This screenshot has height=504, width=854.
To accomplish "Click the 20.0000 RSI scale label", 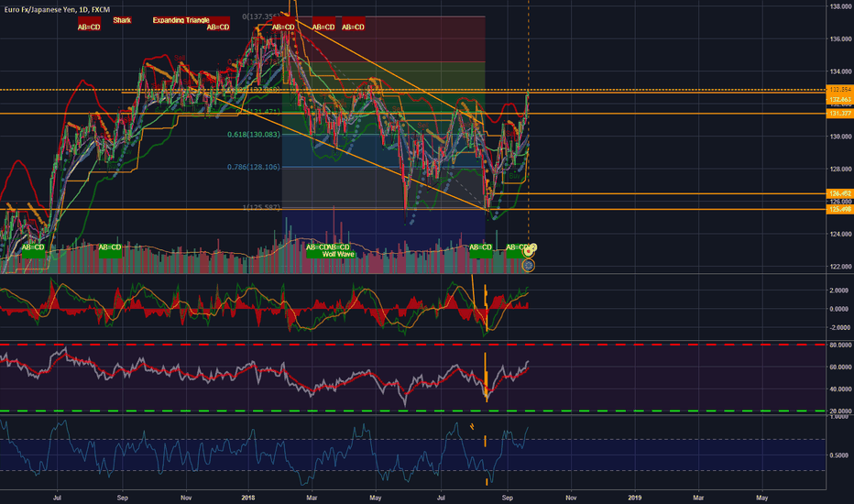I will coord(839,411).
